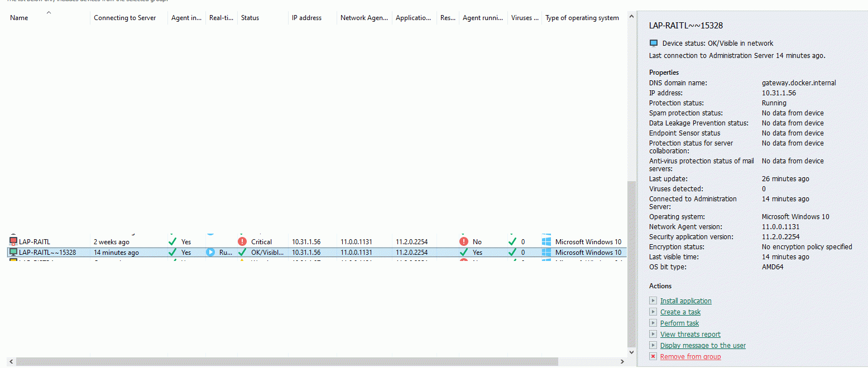This screenshot has width=868, height=368.
Task: Click the green computer icon of LAP-RAITL~~15328
Action: point(13,252)
